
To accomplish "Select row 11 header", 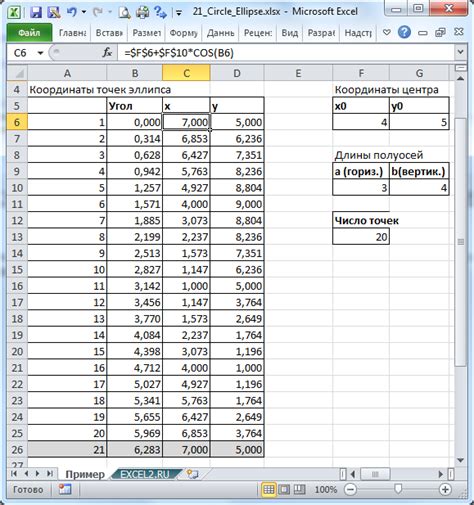I will 17,204.
